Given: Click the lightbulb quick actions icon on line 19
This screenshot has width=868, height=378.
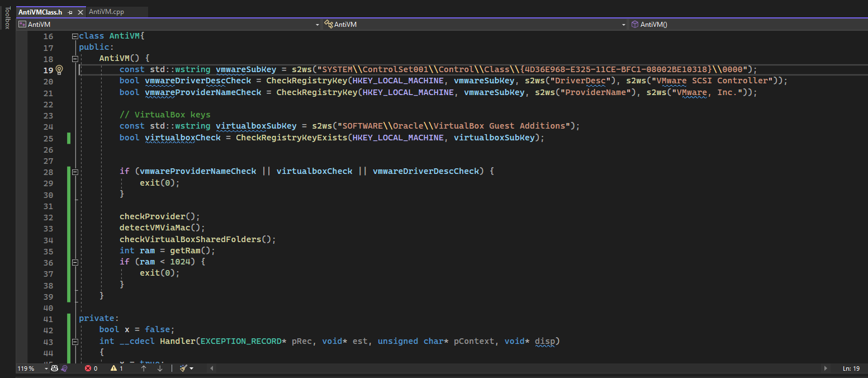Looking at the screenshot, I should tap(60, 70).
